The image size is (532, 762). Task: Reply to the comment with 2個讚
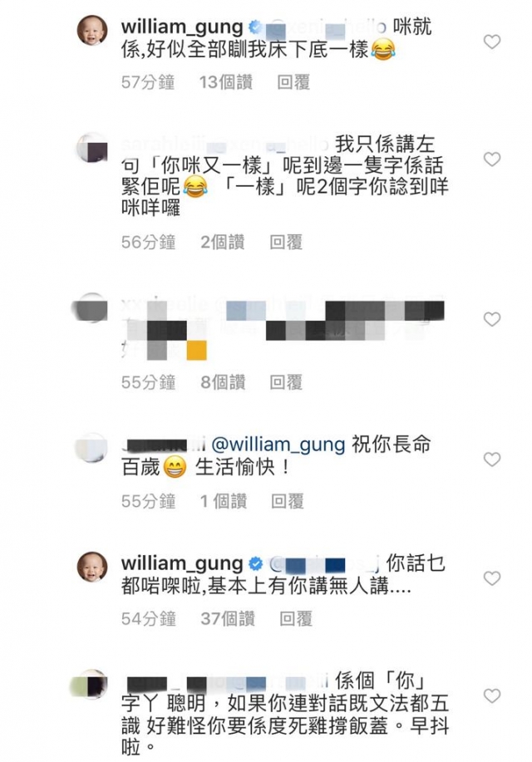286,242
